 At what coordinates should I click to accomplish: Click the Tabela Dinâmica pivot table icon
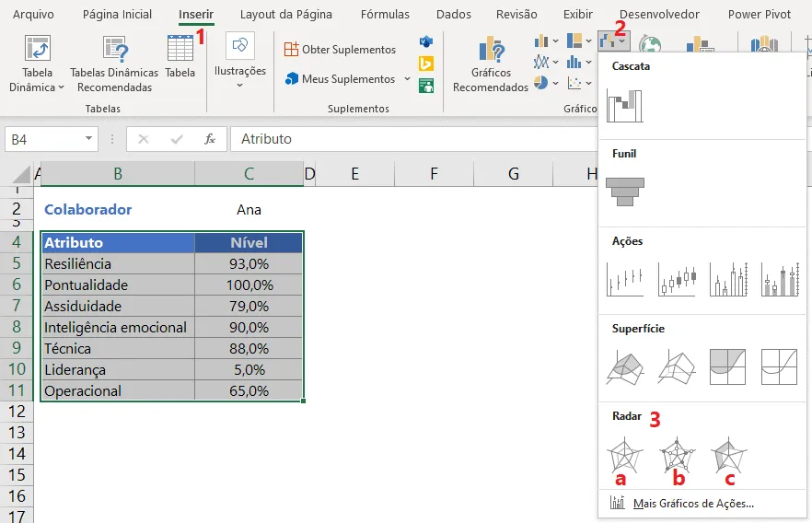click(x=37, y=49)
